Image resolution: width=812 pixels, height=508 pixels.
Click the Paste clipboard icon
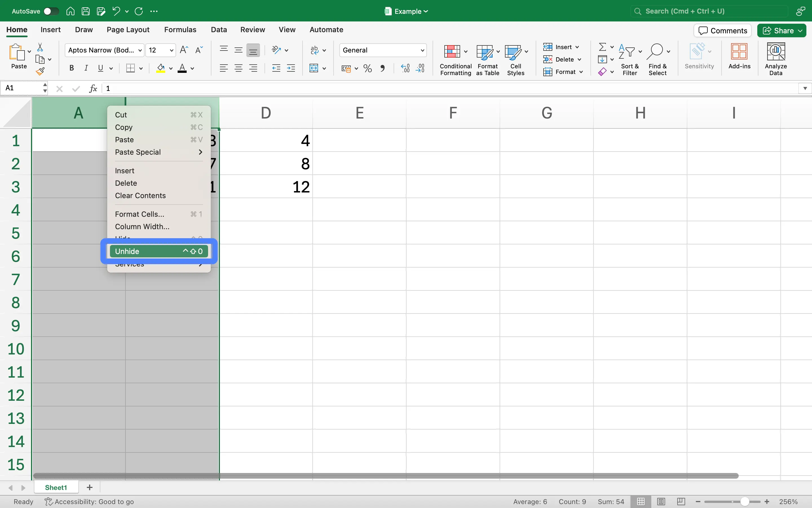coord(17,52)
